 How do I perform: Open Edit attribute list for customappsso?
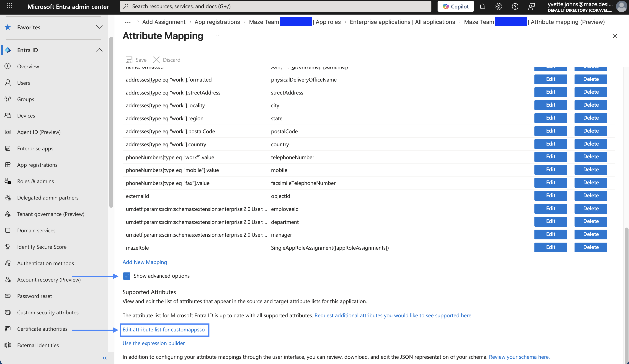coord(164,330)
